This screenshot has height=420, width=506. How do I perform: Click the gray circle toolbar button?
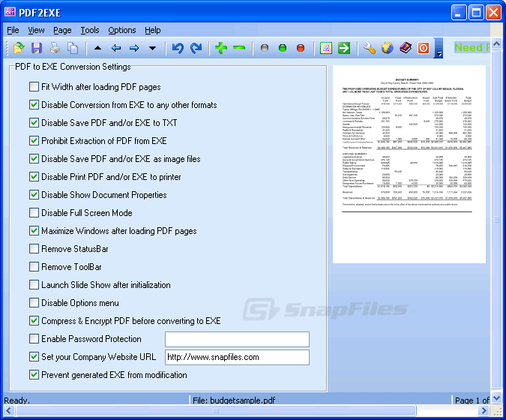265,48
